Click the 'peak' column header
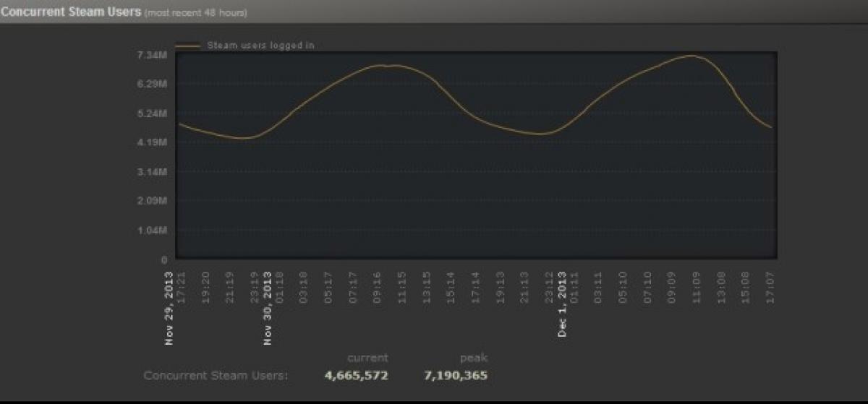The image size is (868, 404). pos(474,358)
